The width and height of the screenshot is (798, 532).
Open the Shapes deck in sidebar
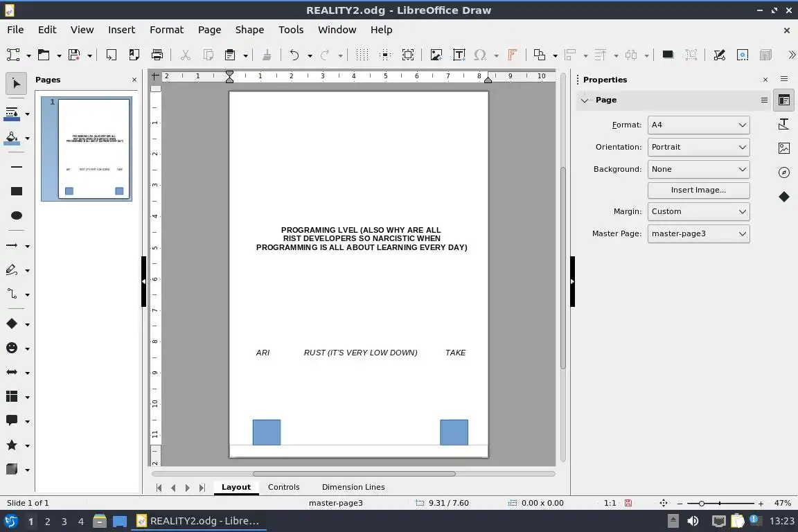[784, 197]
